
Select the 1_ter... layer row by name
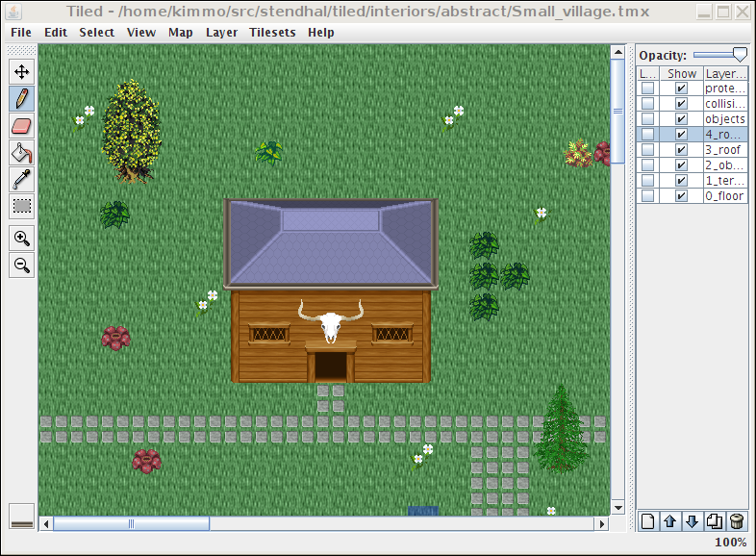click(724, 181)
